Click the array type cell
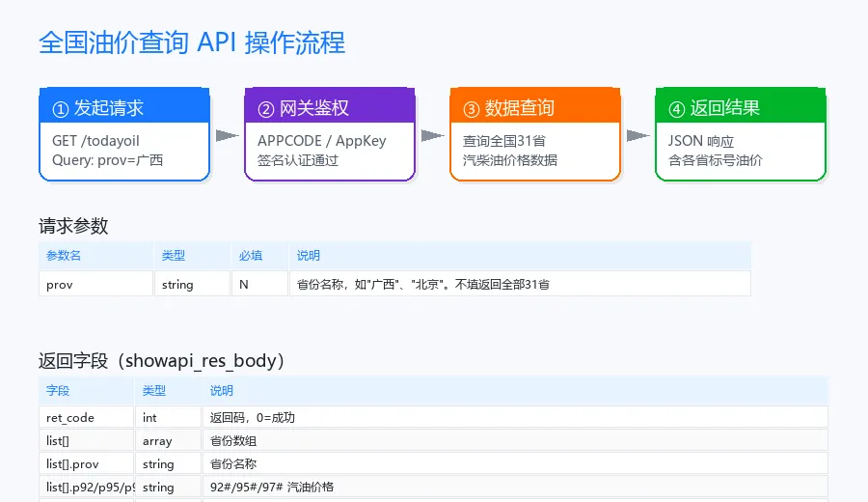The height and width of the screenshot is (502, 868). point(168,440)
